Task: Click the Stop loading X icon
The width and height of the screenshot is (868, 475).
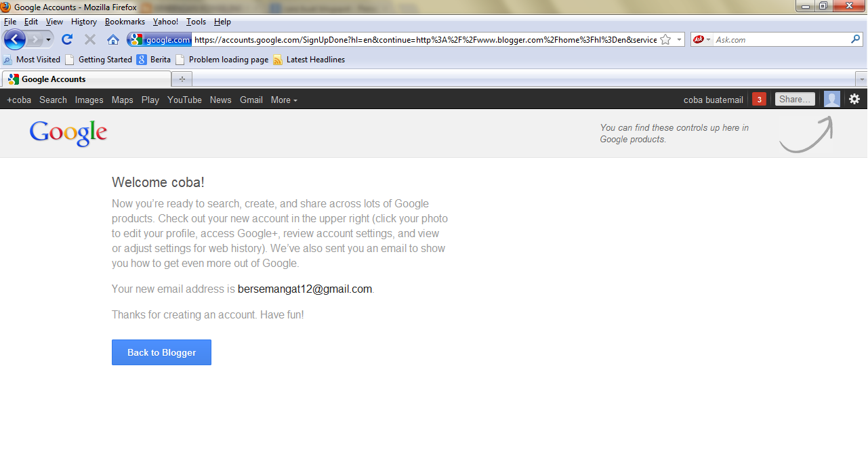Action: 89,39
